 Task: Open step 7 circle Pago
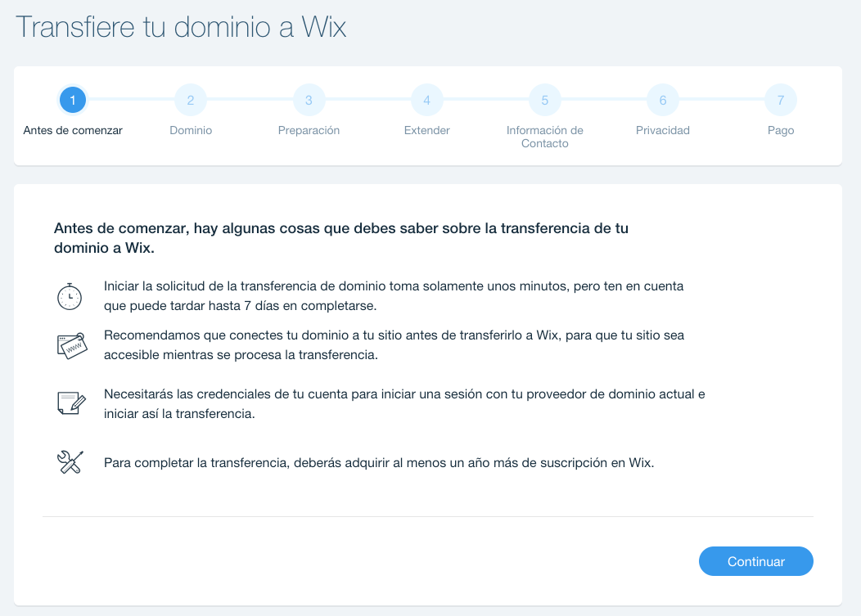tap(781, 100)
